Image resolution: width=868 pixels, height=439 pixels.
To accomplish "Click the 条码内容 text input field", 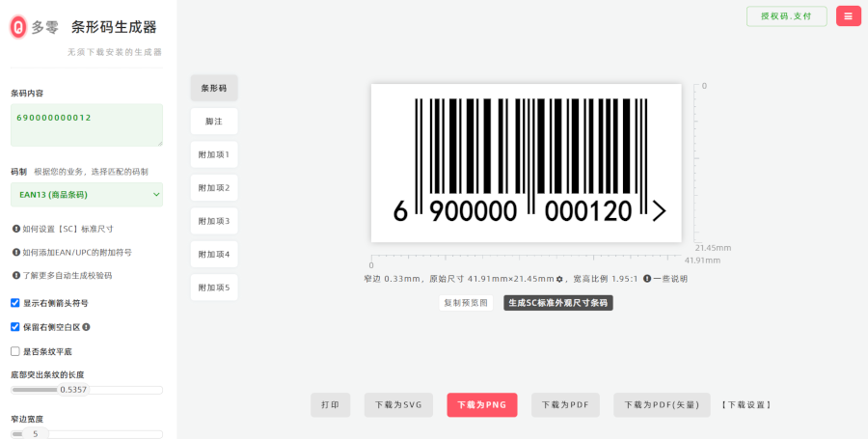I will tap(87, 125).
